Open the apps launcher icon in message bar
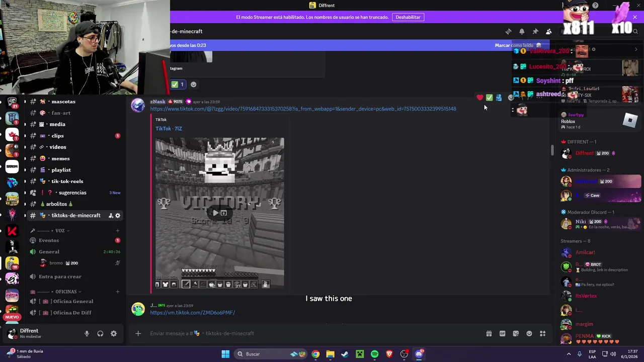 pos(543,333)
